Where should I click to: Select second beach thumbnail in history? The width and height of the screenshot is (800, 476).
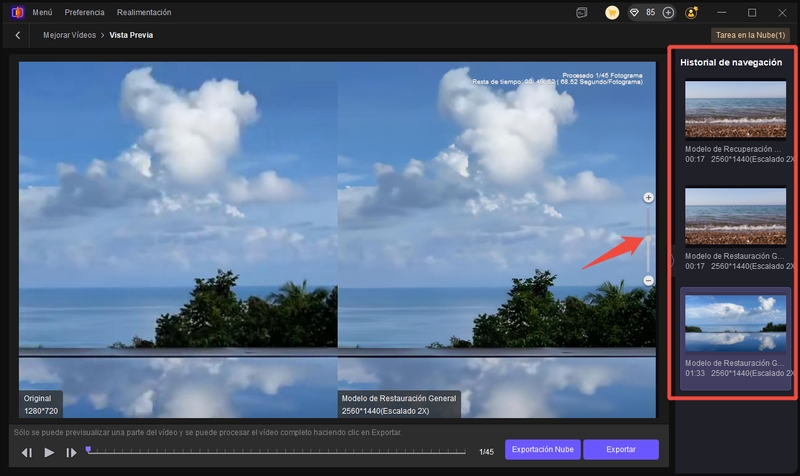[x=735, y=216]
